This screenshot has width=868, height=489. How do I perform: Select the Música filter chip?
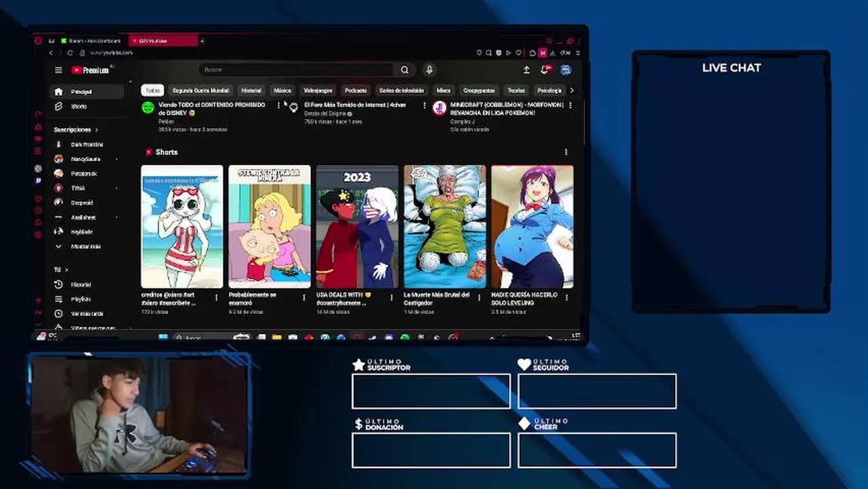283,90
